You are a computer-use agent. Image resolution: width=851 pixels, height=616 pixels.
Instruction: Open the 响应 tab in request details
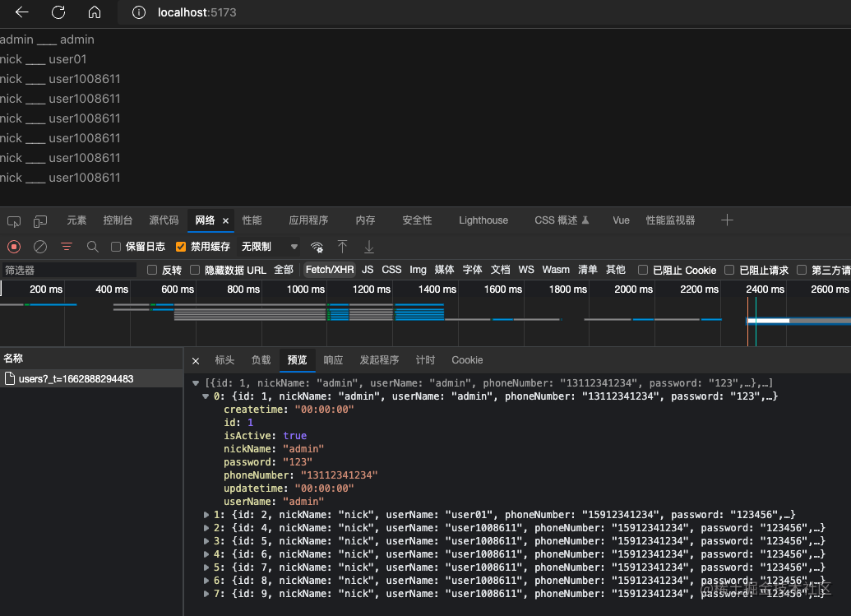(x=333, y=360)
